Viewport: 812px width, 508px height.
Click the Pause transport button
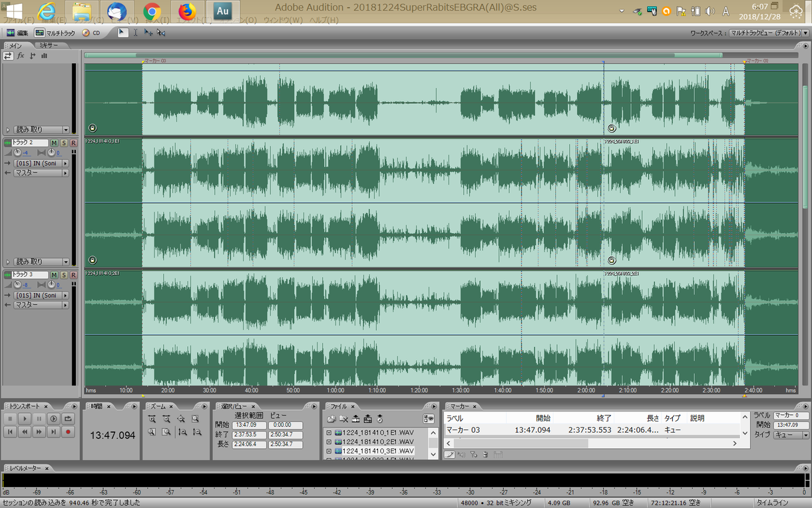[39, 419]
